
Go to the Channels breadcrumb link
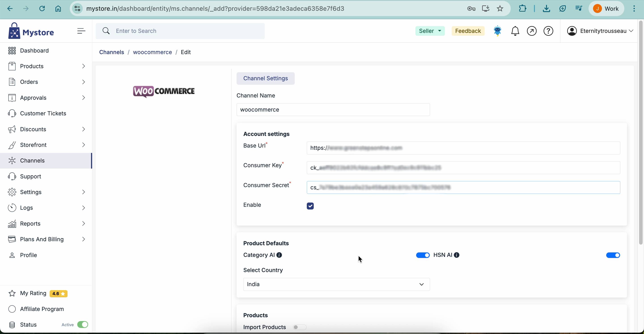[112, 52]
